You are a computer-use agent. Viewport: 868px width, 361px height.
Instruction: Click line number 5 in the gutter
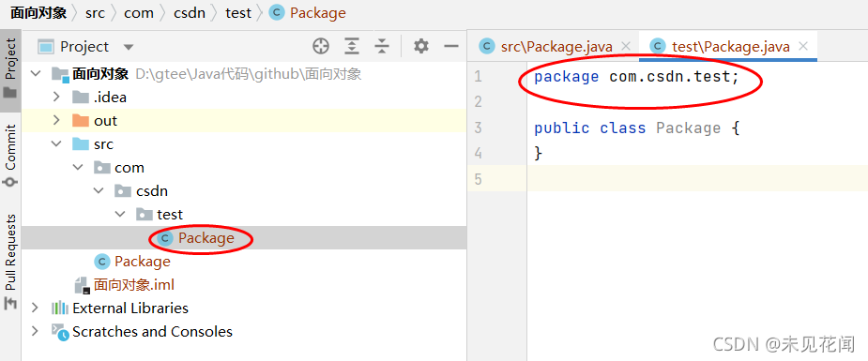coord(479,179)
